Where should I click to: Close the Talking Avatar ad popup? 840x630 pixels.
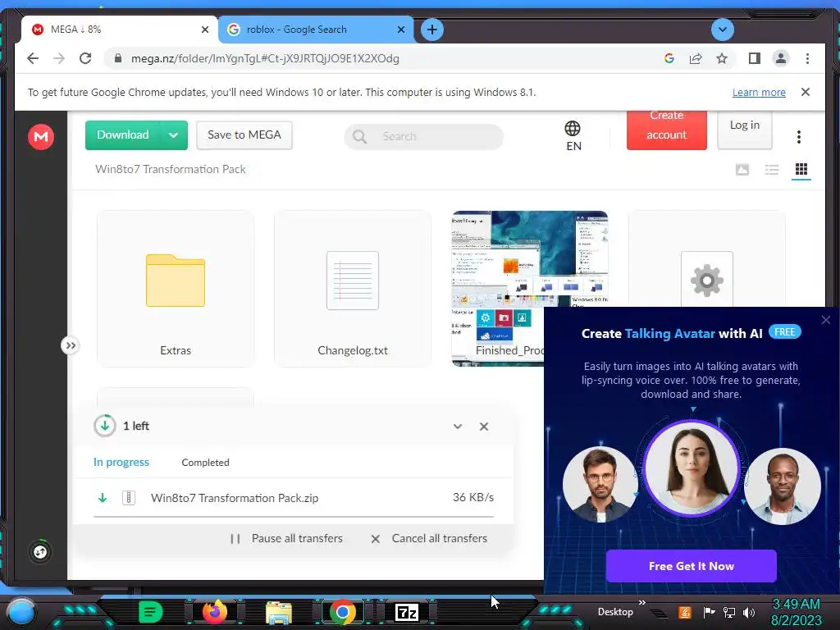click(825, 320)
